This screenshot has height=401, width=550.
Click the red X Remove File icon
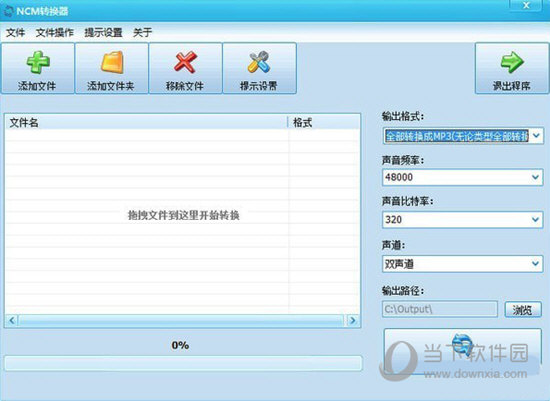point(185,62)
